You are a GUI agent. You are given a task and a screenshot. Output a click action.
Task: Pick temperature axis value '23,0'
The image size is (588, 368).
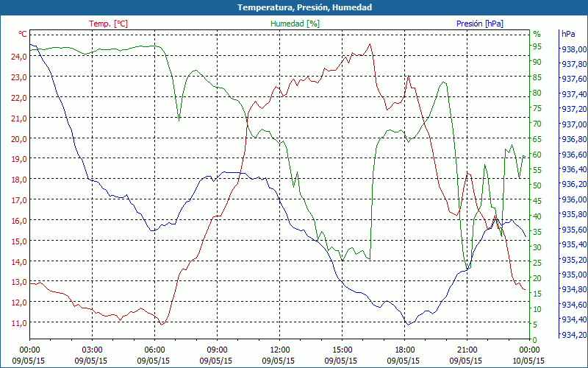coord(19,77)
